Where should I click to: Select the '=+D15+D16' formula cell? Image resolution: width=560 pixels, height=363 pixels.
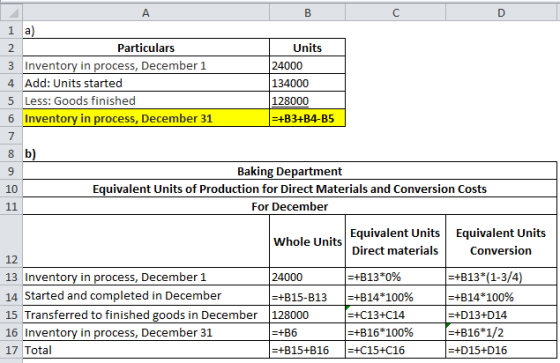(501, 350)
